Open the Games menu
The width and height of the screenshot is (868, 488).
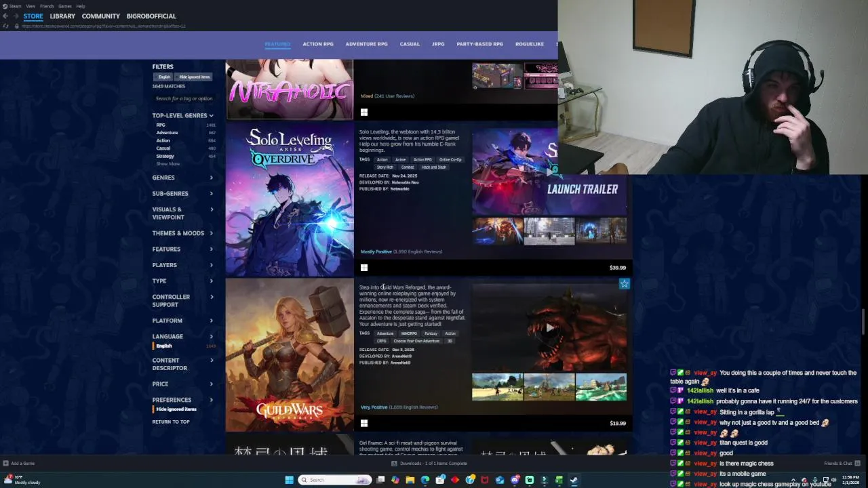click(65, 6)
